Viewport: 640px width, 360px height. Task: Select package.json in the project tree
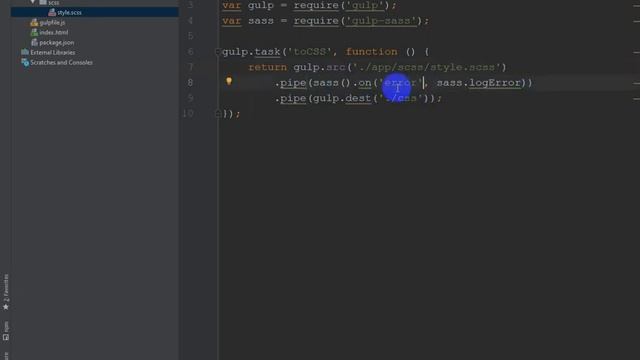click(57, 42)
